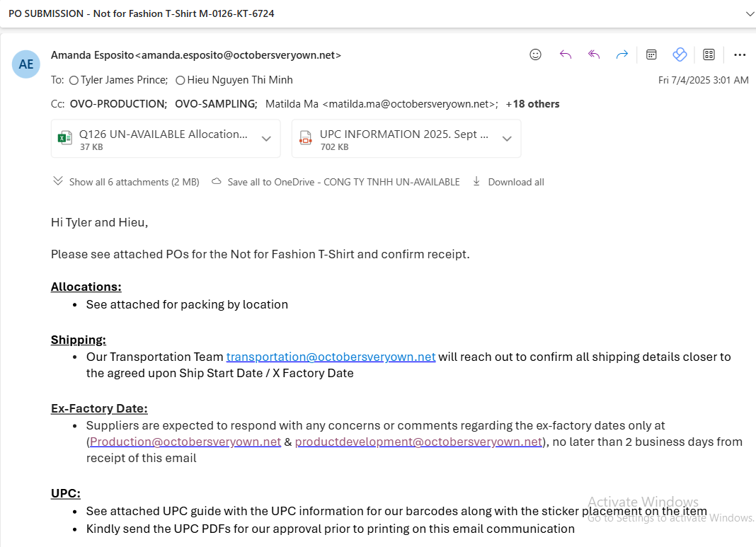
Task: Click Amanda Esposito's AE avatar
Action: pyautogui.click(x=26, y=64)
